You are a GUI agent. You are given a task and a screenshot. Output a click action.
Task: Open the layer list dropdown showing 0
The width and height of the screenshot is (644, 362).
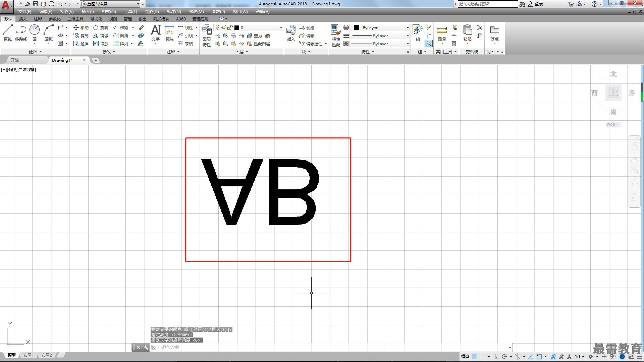248,27
